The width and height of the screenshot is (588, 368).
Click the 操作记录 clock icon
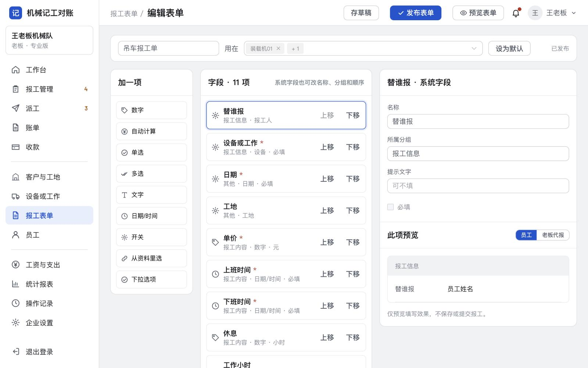pyautogui.click(x=15, y=303)
